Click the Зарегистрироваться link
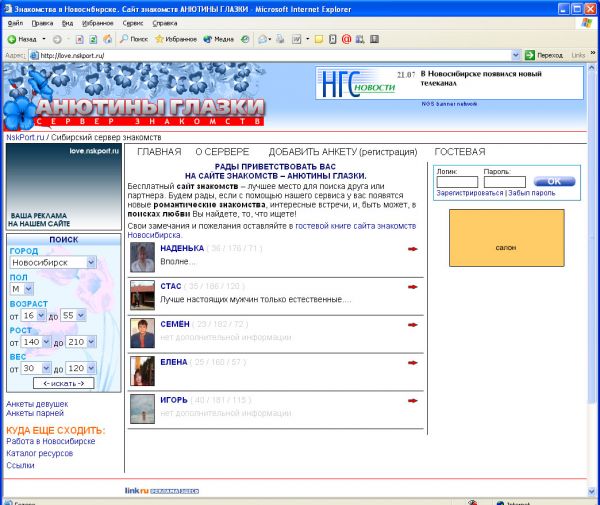The image size is (600, 505). (470, 193)
